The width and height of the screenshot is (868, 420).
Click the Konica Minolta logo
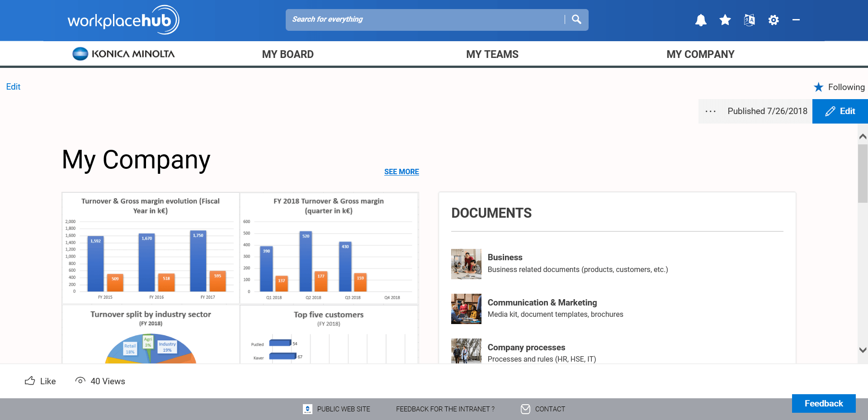[123, 53]
